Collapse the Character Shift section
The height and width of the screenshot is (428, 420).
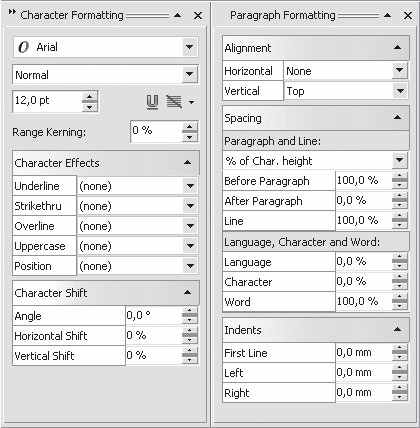click(x=188, y=292)
